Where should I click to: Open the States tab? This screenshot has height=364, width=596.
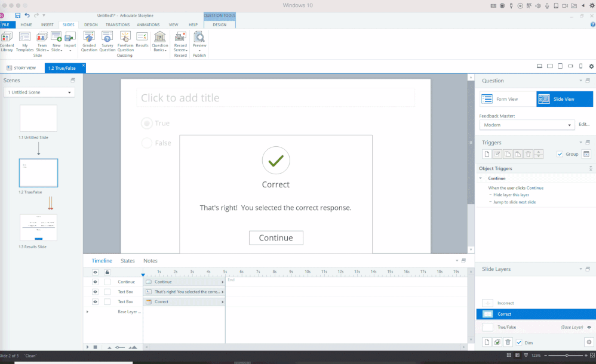128,261
